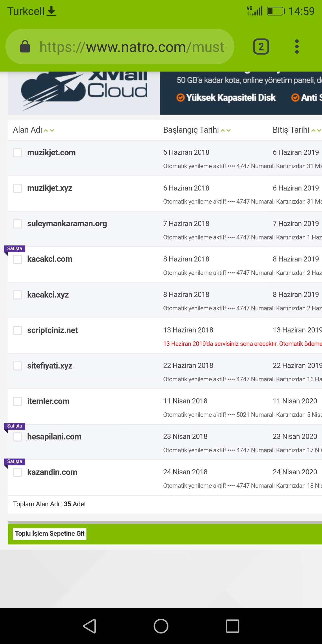Tap the padlock site security icon
This screenshot has width=322, height=644.
pyautogui.click(x=25, y=47)
